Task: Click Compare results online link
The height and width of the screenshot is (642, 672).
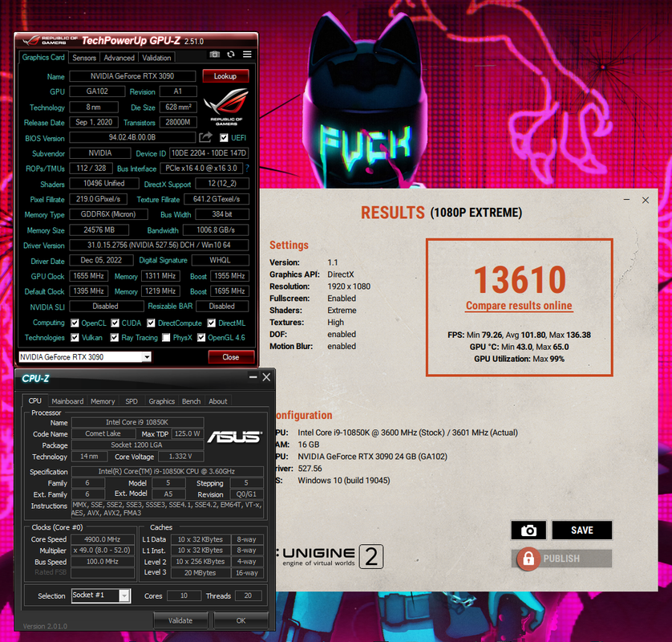Action: 519,305
